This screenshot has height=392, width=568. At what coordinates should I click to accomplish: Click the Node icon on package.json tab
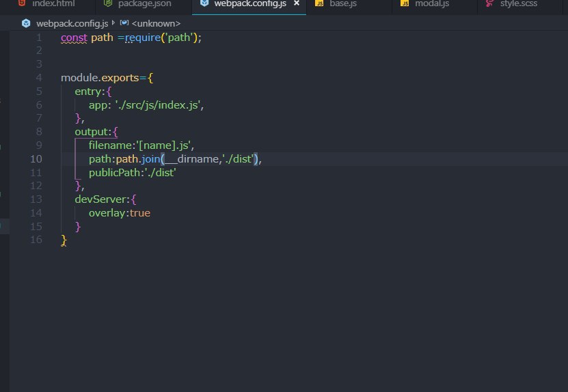coord(107,3)
